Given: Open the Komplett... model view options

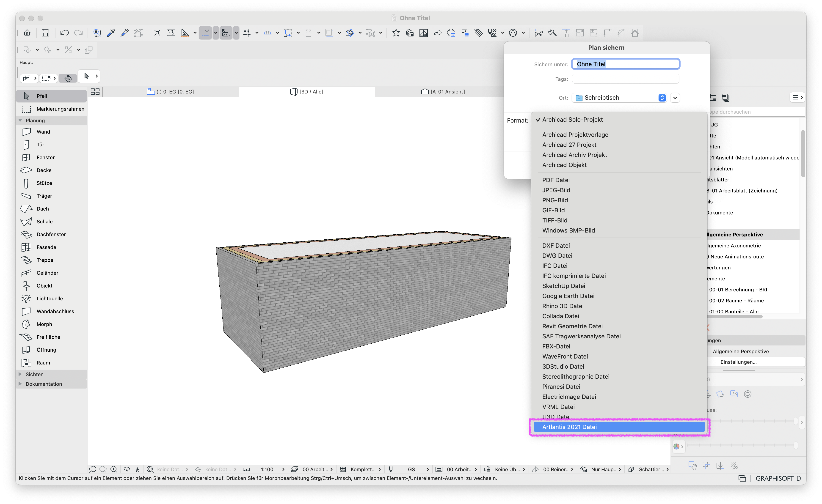Looking at the screenshot, I should click(x=360, y=469).
